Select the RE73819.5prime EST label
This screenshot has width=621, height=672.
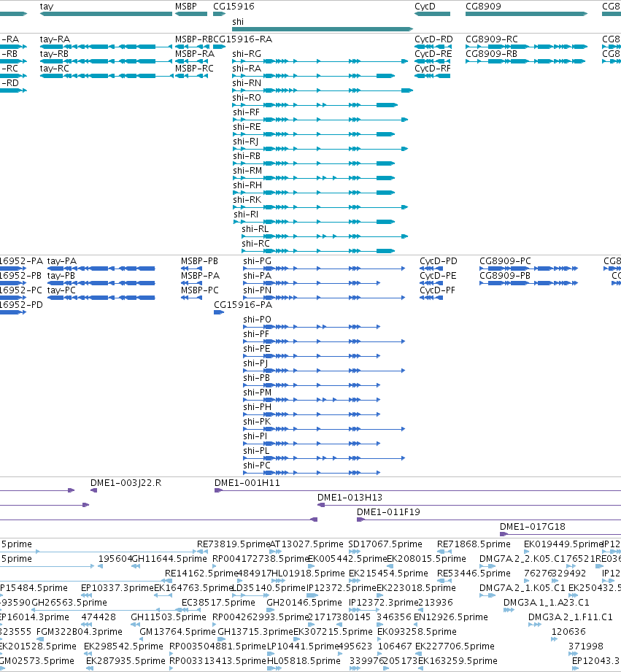pyautogui.click(x=233, y=544)
